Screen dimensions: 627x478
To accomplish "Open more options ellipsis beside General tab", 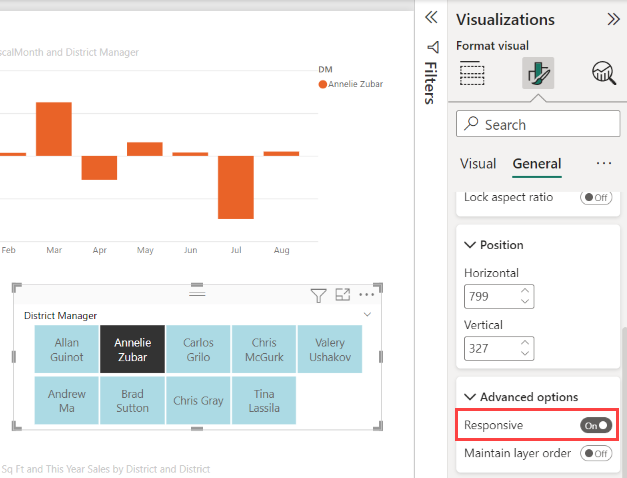I will coord(603,163).
